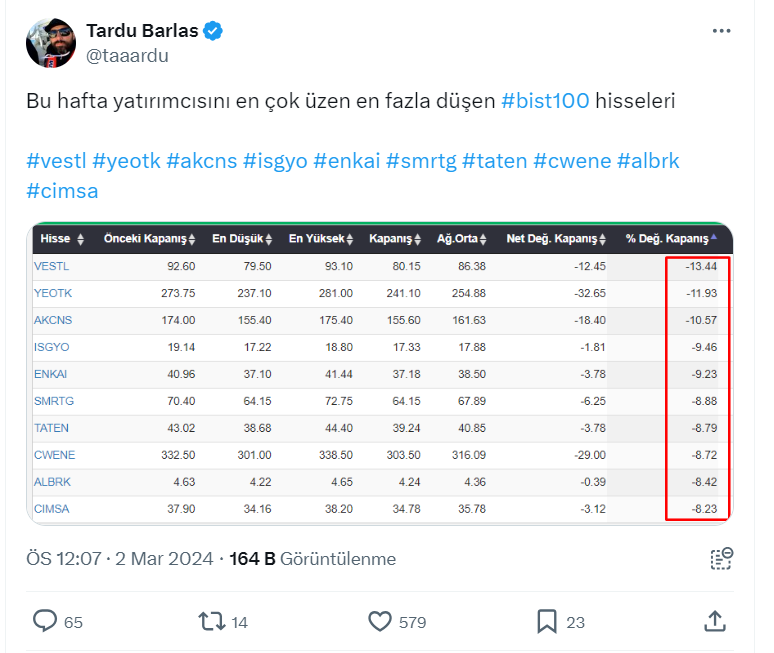Bookmark this tweet
This screenshot has width=774, height=653.
point(547,621)
